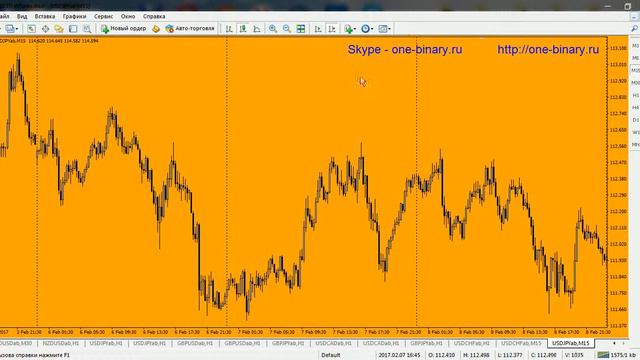Viewport: 640px width, 360px height.
Task: Open the Вид menu
Action: coord(22,16)
